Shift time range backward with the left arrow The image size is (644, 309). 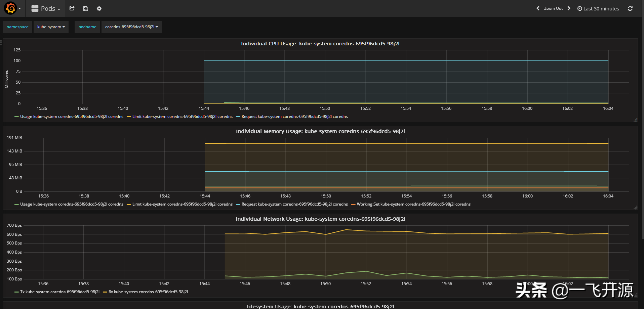[538, 8]
